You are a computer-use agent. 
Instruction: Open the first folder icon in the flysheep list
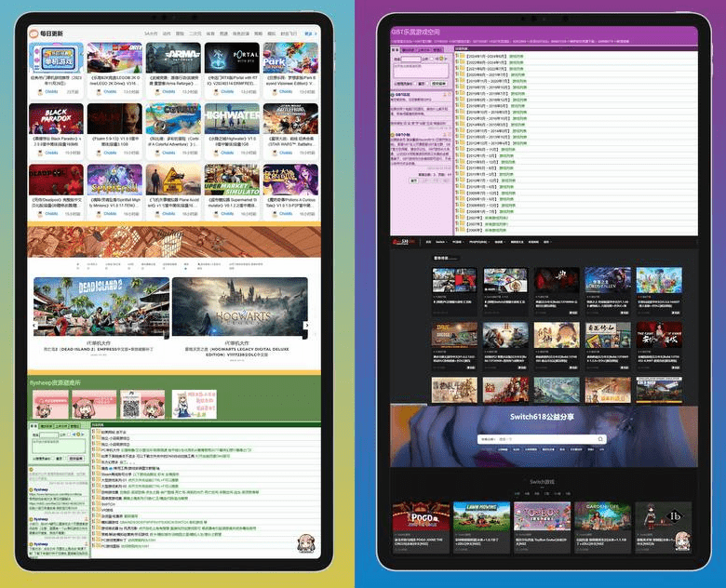(95, 433)
